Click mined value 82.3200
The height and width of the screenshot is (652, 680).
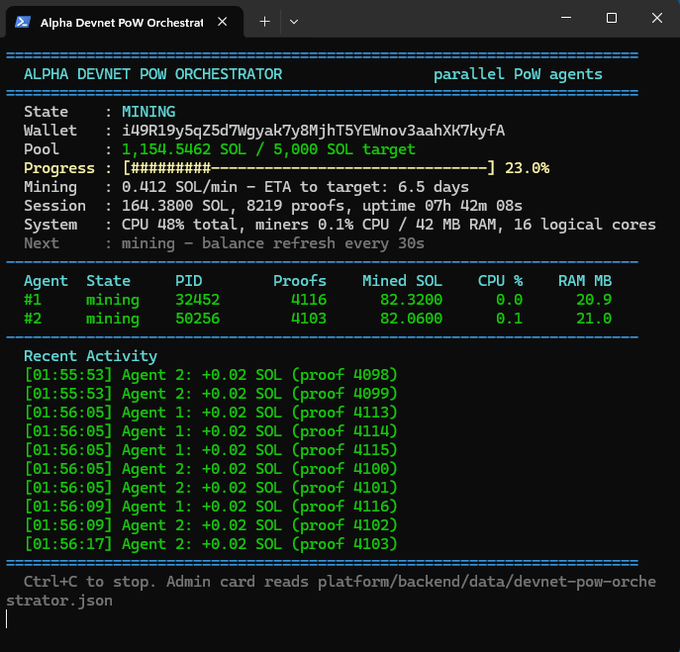click(411, 300)
